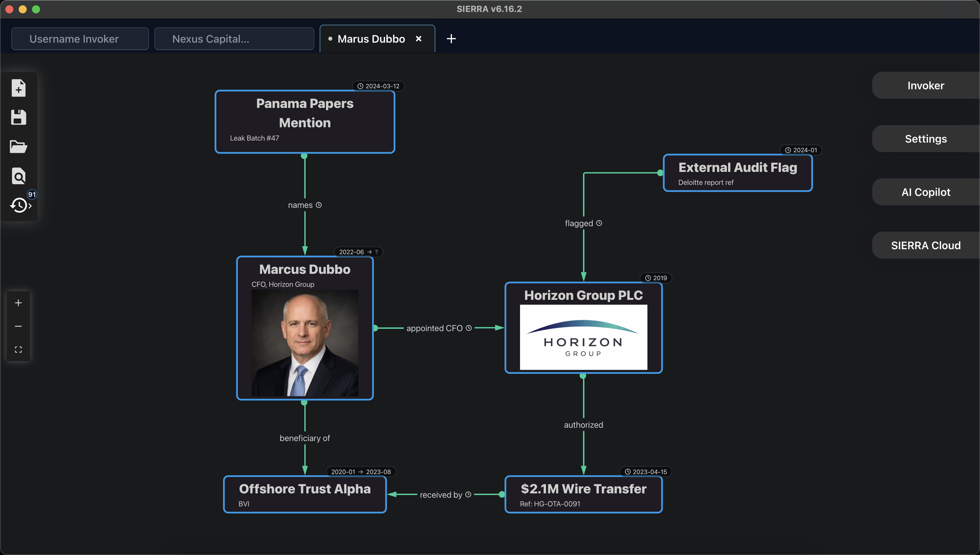
Task: Open a new investigation tab with the plus button
Action: click(x=451, y=39)
